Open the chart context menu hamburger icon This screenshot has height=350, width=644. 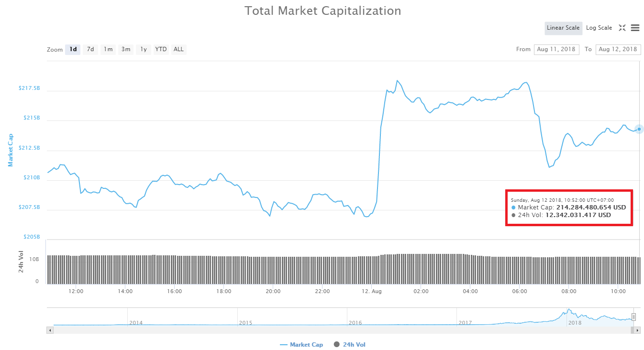(x=635, y=28)
